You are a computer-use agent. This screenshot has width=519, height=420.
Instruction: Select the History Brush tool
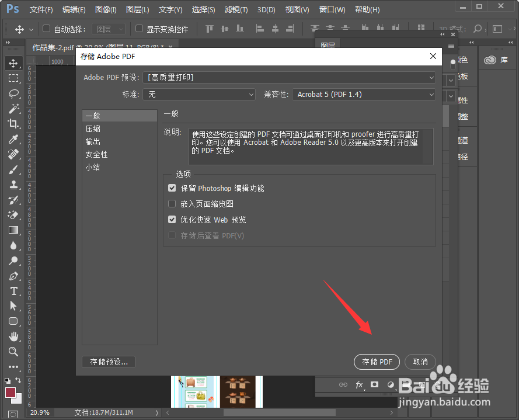tap(13, 200)
